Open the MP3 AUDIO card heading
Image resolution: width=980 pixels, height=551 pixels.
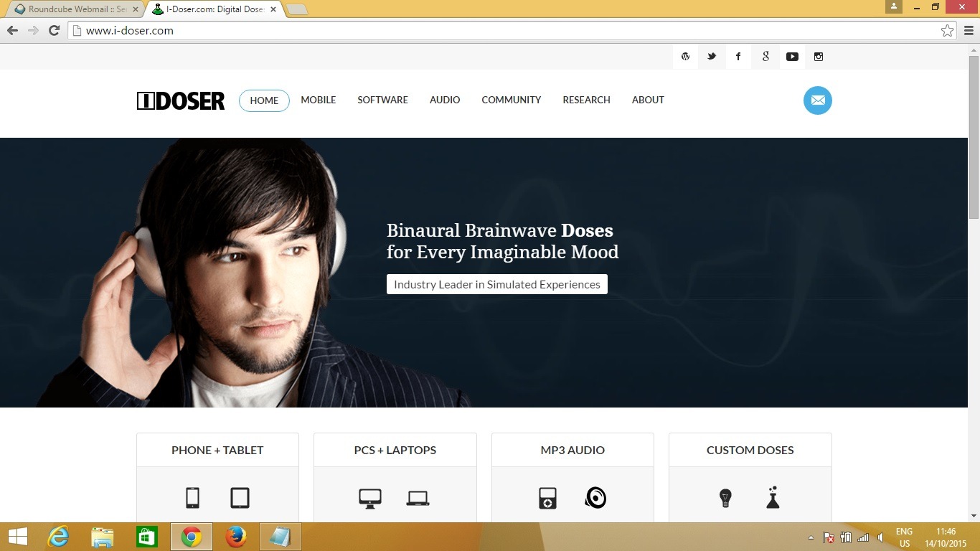tap(573, 450)
